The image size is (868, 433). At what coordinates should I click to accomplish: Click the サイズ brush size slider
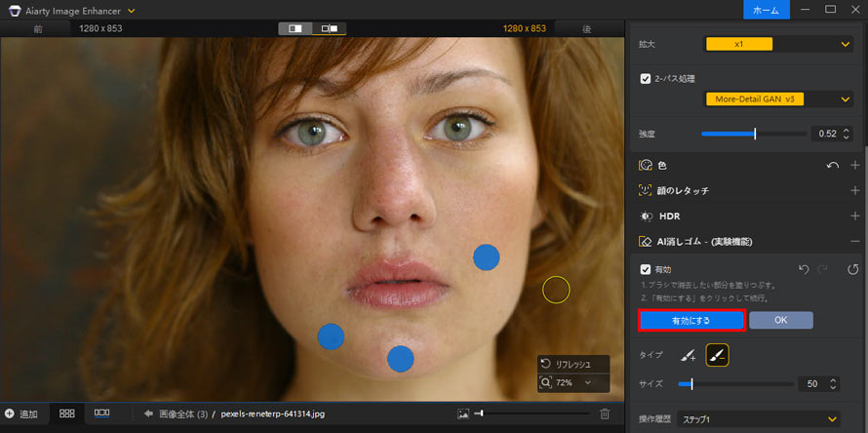pyautogui.click(x=735, y=383)
